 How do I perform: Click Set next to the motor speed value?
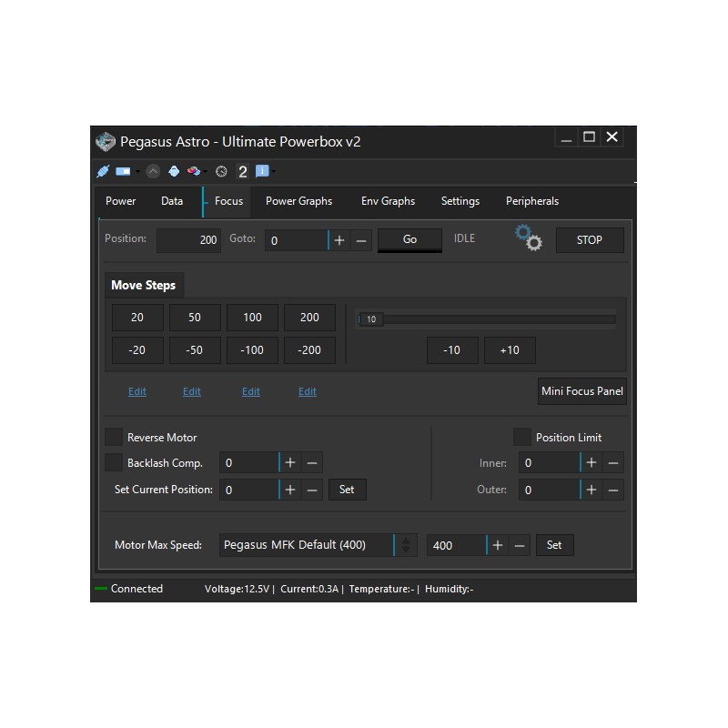click(555, 545)
